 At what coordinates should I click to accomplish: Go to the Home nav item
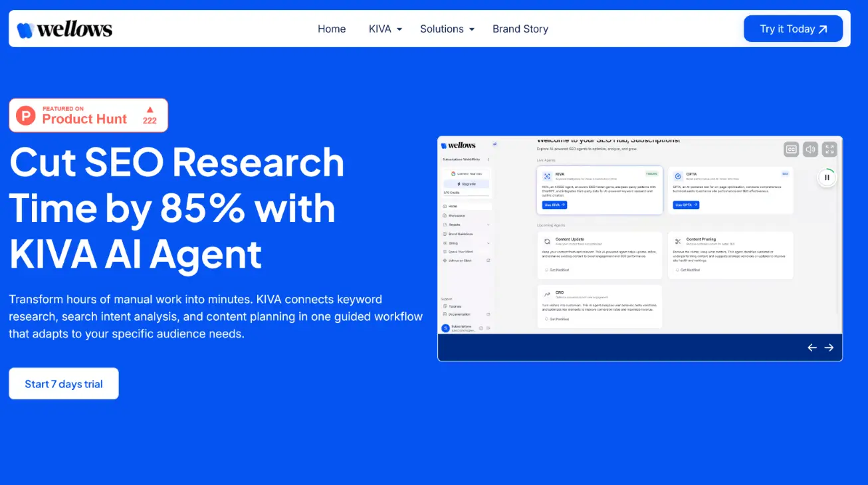(x=332, y=29)
